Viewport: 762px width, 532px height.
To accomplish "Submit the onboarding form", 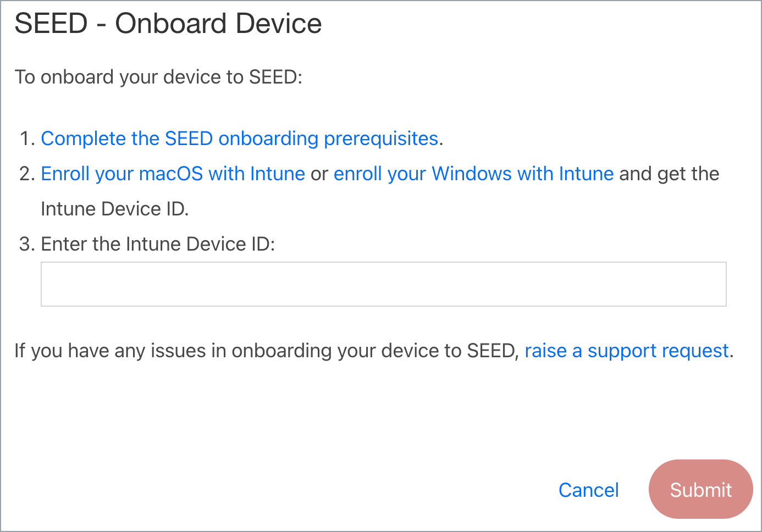I will [x=700, y=489].
